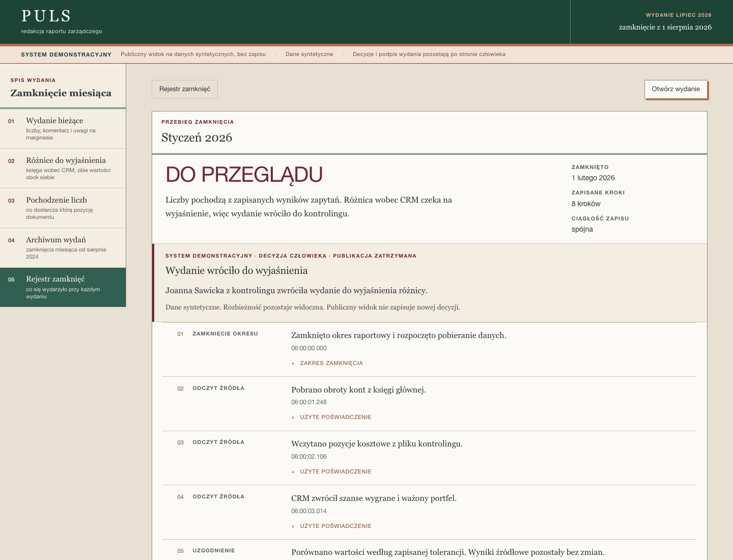Click the Wydanie lipiec 2026 header label
733x560 pixels.
click(679, 15)
